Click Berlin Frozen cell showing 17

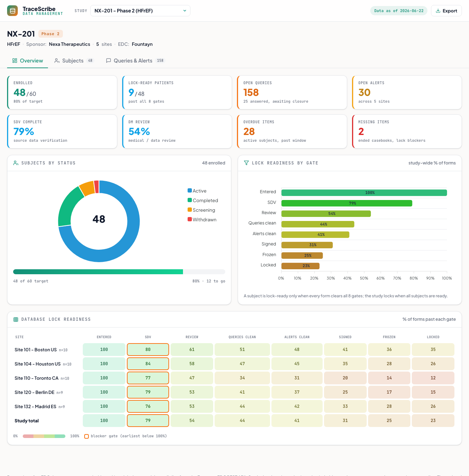(x=389, y=392)
